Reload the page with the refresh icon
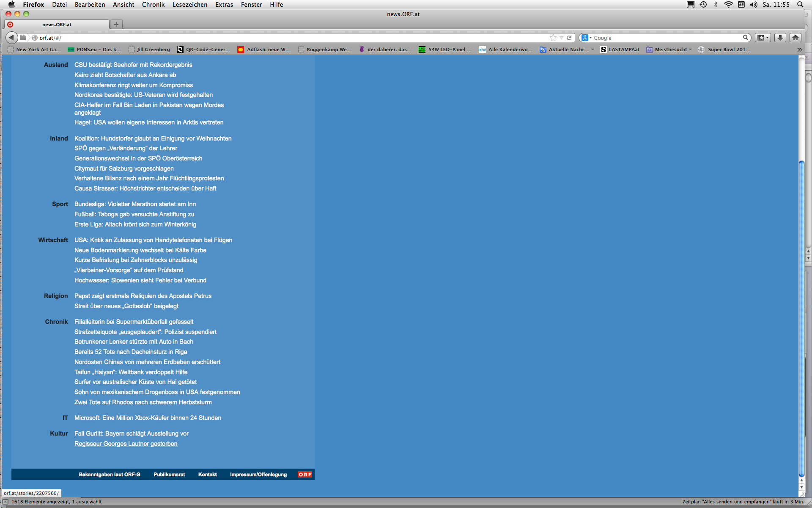Screen dimensions: 812x508 569,38
